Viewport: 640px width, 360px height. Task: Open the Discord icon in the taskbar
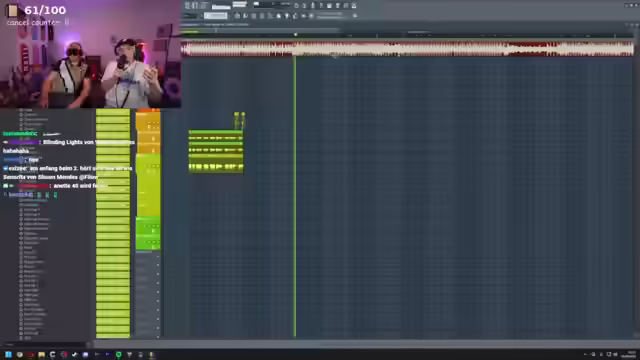tap(85, 355)
